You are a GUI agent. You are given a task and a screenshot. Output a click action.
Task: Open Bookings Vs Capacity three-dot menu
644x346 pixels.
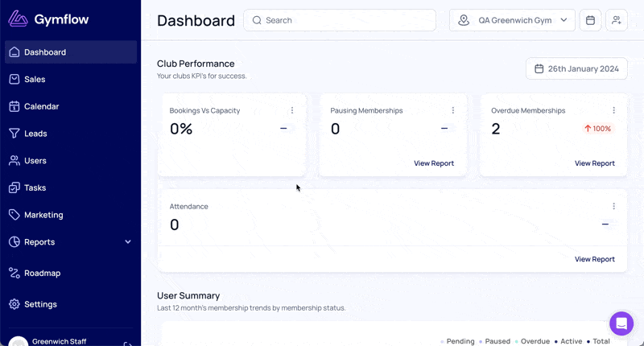tap(292, 110)
